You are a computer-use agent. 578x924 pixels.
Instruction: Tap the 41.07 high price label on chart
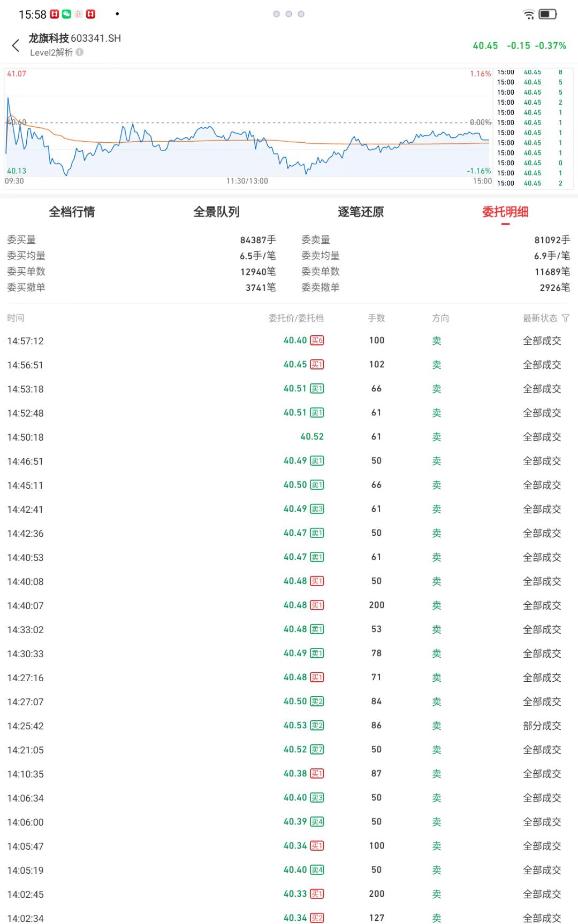(x=17, y=74)
